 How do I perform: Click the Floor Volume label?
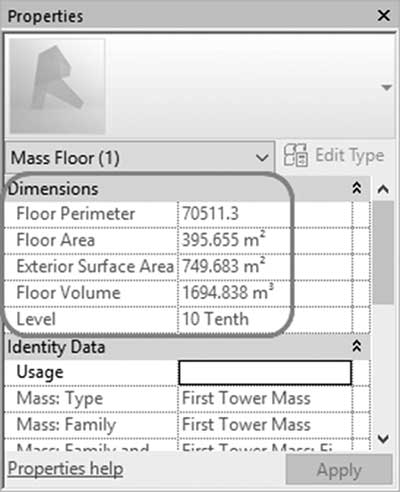coord(68,293)
